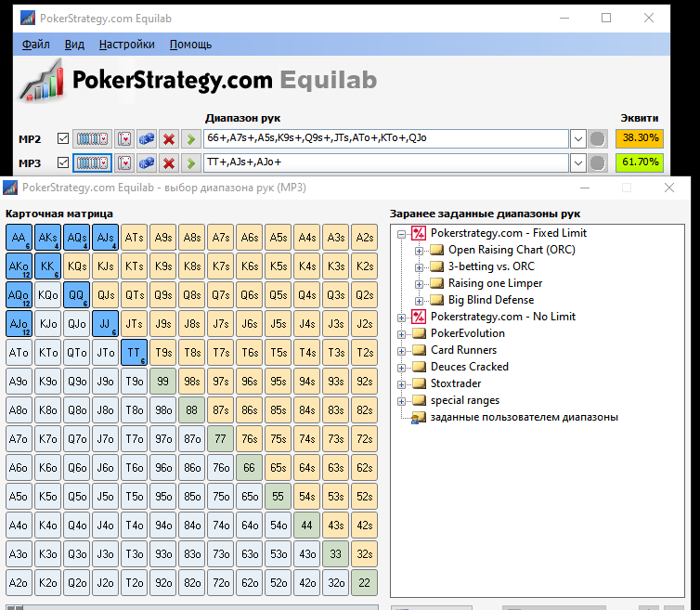
Task: Open the MP3 range dropdown arrow
Action: coord(578,163)
